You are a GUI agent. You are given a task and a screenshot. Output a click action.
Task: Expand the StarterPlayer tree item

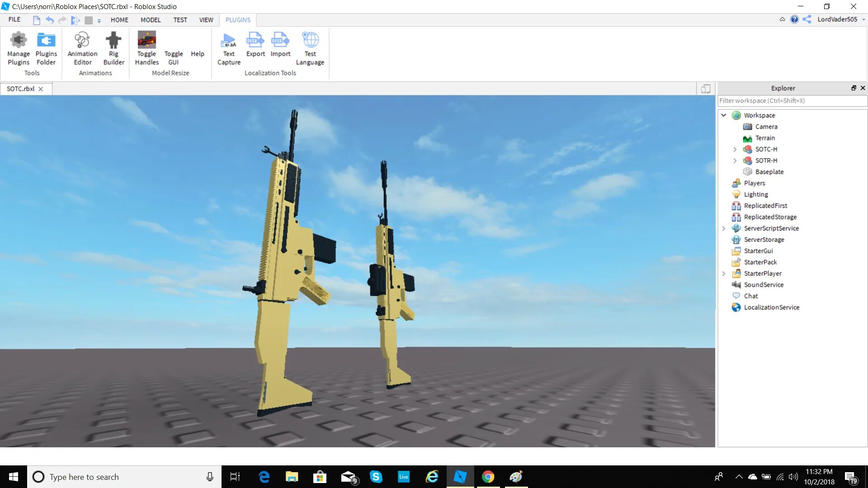pos(724,273)
